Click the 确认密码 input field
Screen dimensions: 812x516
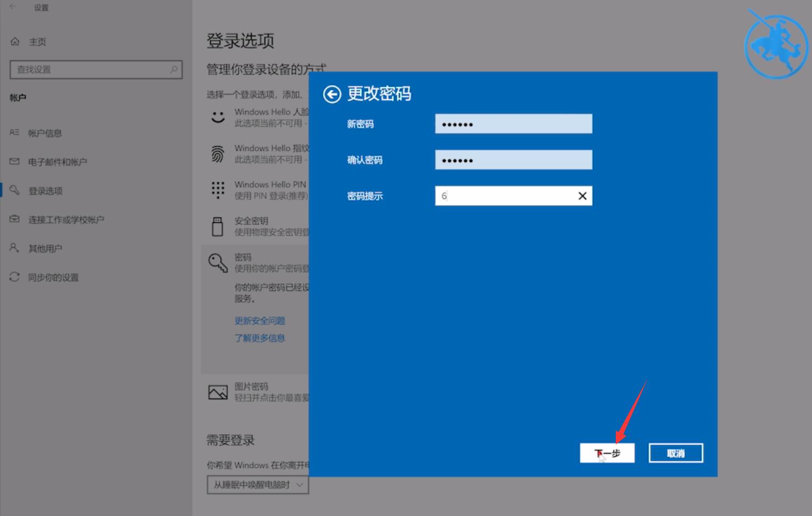[x=514, y=160]
